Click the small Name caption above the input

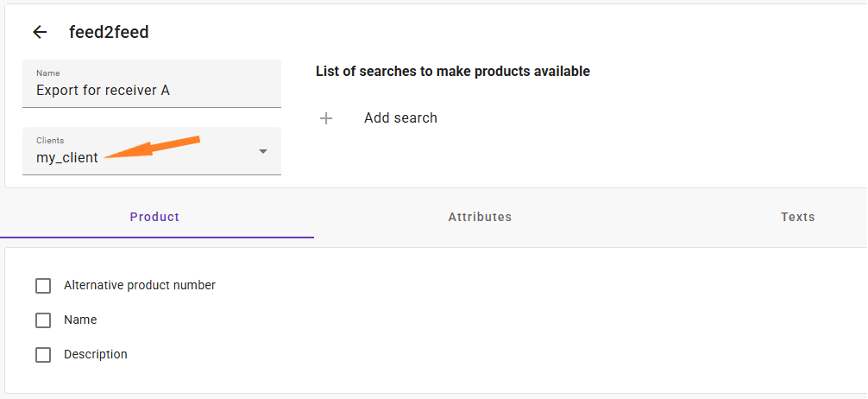pos(48,73)
